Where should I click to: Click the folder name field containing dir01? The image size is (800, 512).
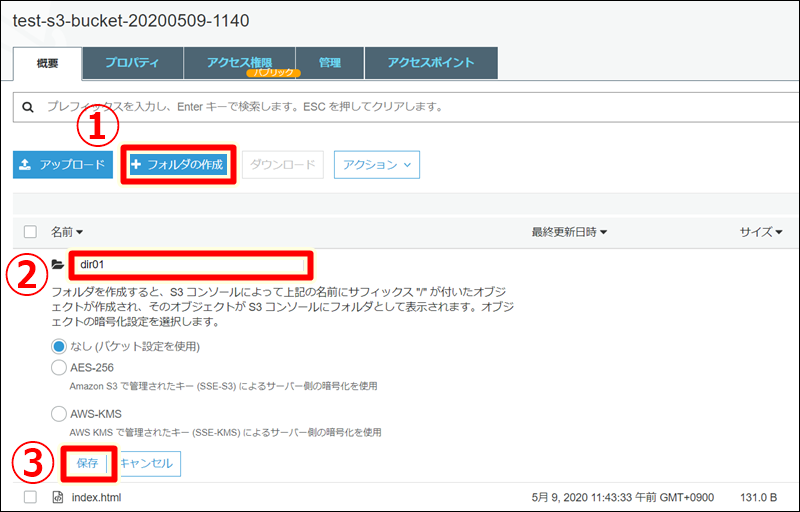(190, 265)
